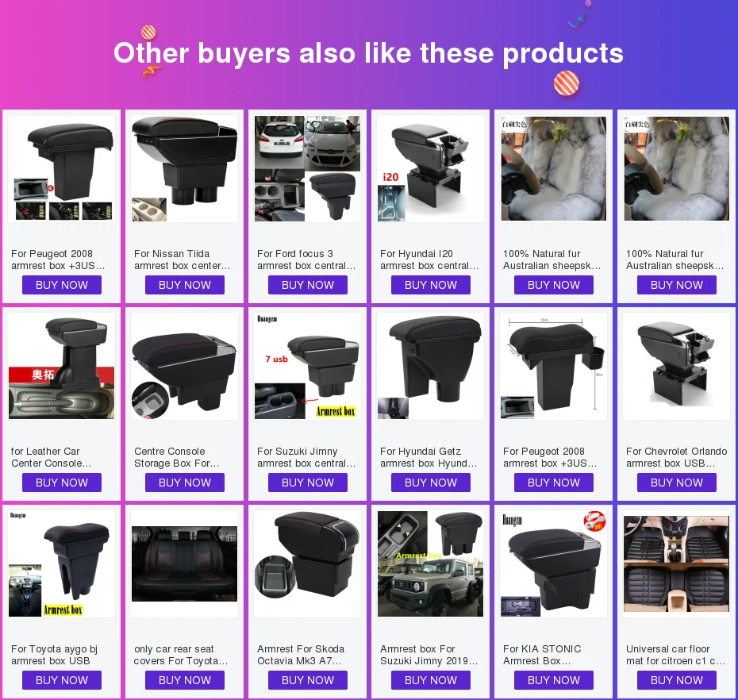
Task: Click BUY NOW under Ford focus 3
Action: 308,285
